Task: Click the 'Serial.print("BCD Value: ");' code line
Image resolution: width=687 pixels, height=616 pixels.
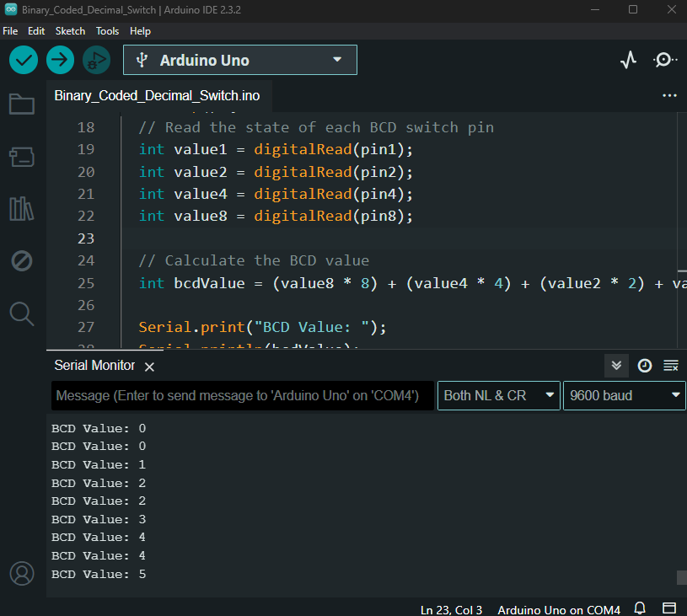Action: pyautogui.click(x=262, y=327)
